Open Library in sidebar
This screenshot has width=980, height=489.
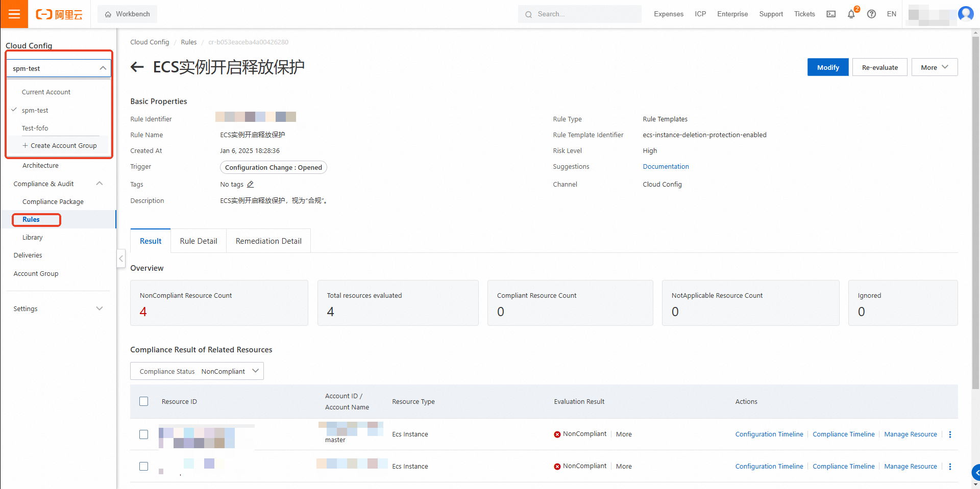pos(32,238)
